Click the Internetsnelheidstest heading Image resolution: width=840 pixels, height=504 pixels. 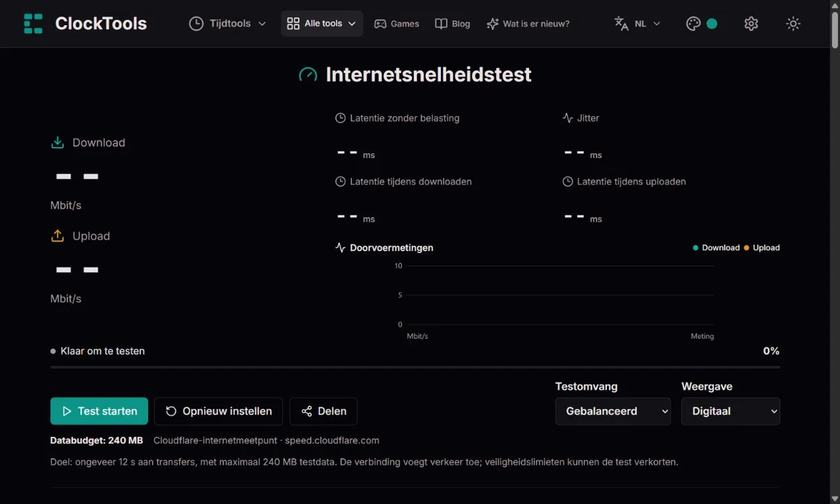[x=428, y=74]
